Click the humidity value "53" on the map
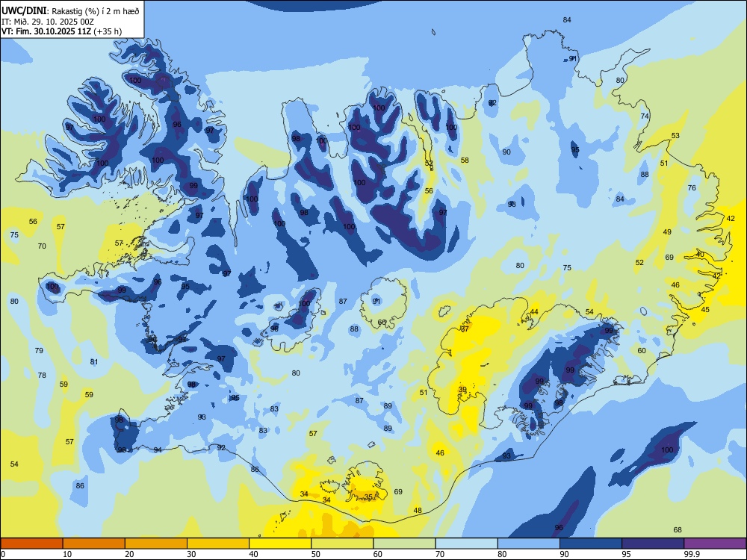 pos(675,136)
